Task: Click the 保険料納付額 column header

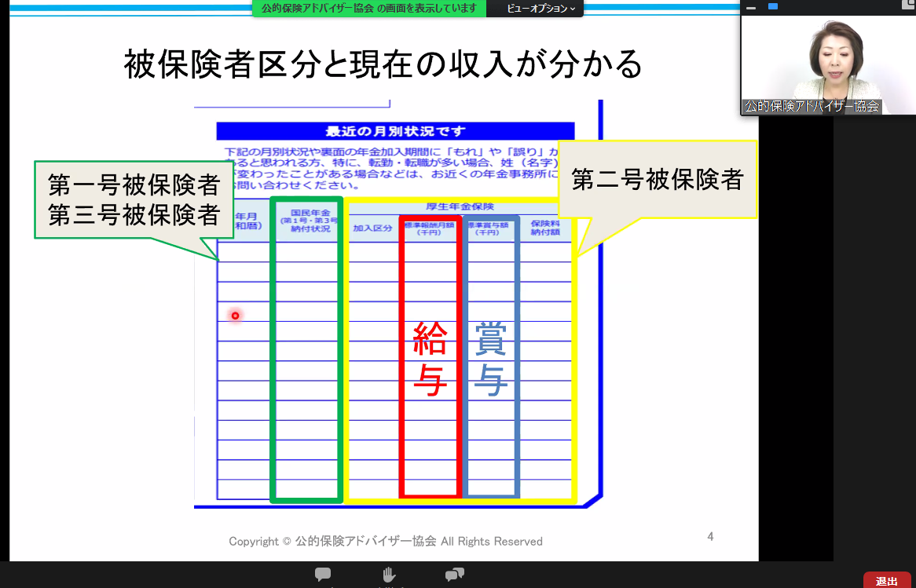Action: [545, 228]
